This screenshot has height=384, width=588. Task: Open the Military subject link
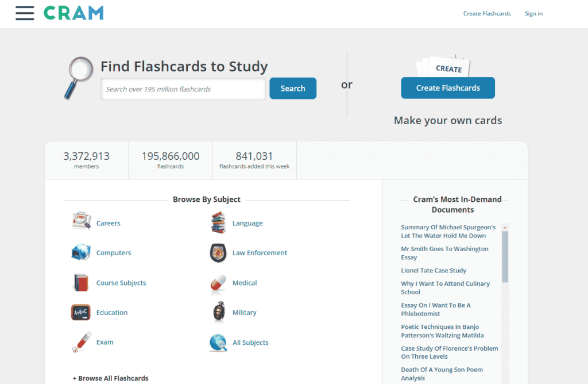[x=244, y=312]
